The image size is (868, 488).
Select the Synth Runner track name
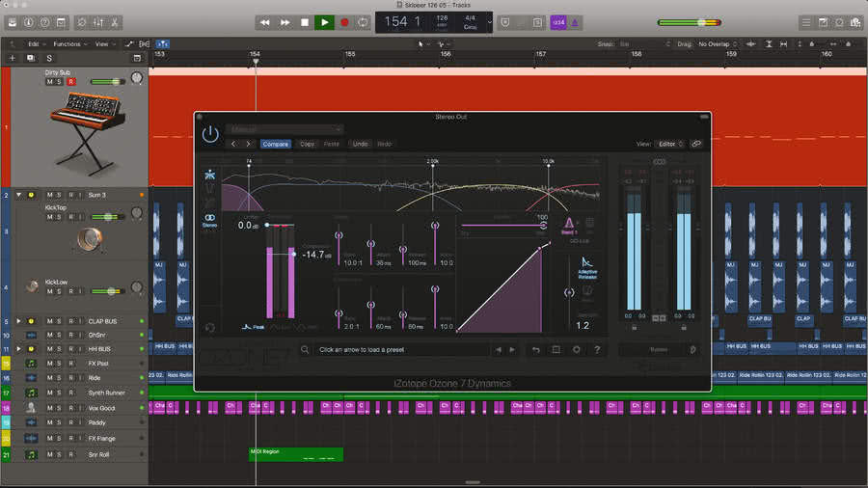(106, 393)
